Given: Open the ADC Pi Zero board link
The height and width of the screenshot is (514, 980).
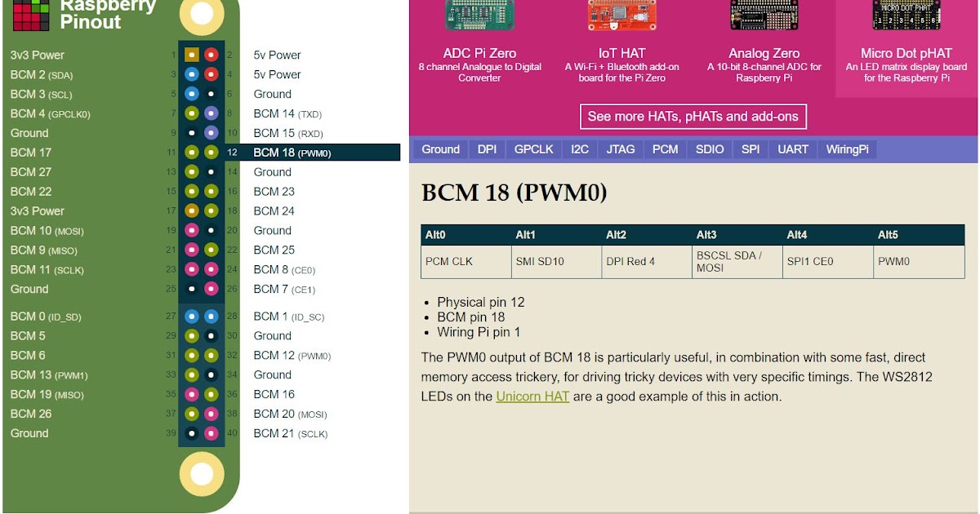Looking at the screenshot, I should click(479, 54).
